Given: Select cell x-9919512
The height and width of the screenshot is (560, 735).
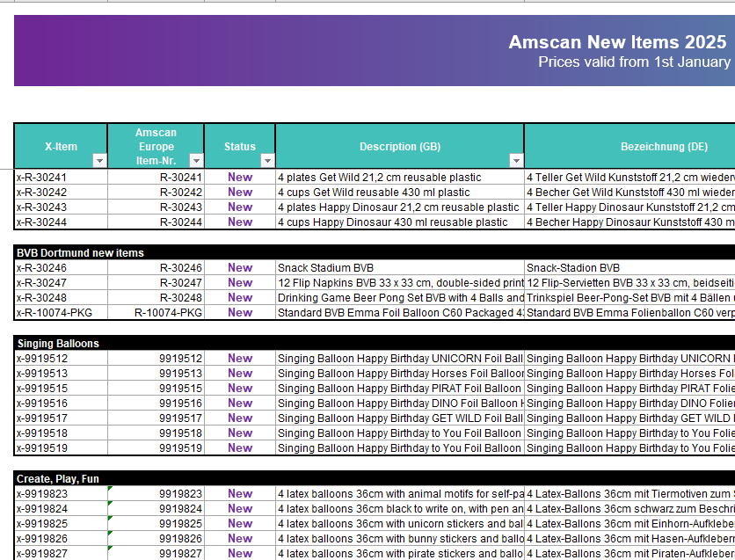Looking at the screenshot, I should pos(61,358).
